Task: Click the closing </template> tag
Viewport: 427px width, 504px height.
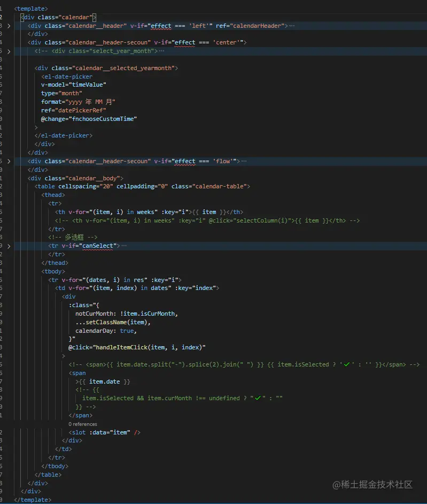Action: point(33,500)
